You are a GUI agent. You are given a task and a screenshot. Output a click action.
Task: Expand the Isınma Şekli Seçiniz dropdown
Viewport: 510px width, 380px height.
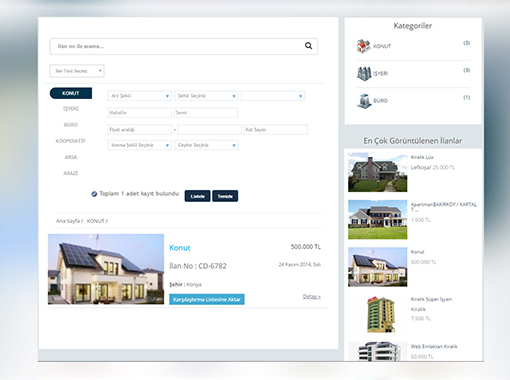coord(140,145)
